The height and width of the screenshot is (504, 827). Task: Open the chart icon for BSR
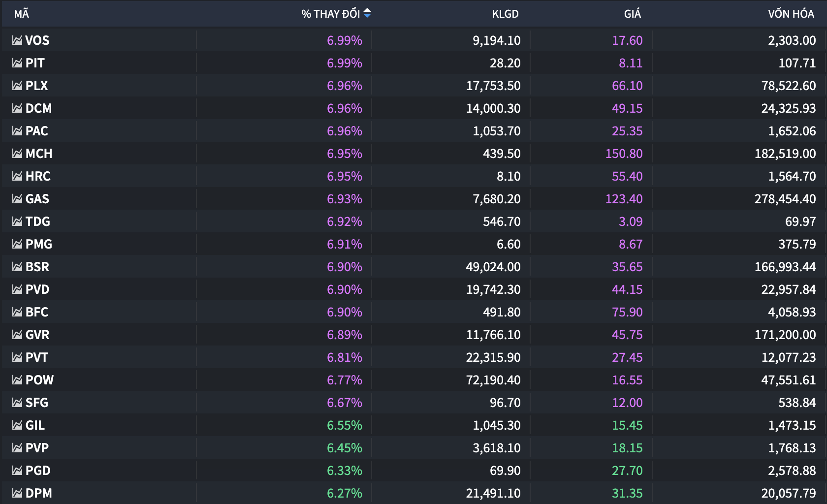click(17, 267)
